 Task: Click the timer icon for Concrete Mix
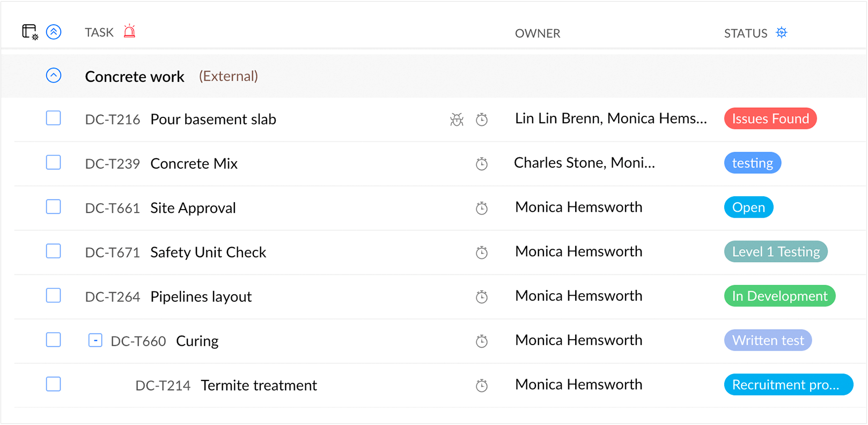click(x=482, y=164)
